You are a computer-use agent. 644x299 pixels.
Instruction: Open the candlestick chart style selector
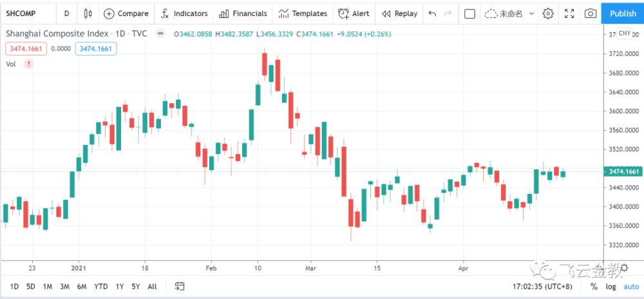tap(88, 13)
